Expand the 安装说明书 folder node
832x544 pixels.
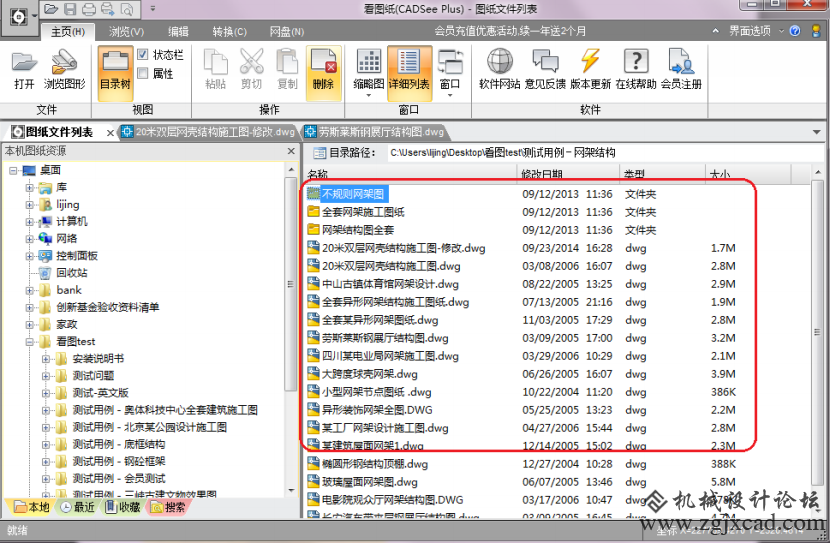coord(46,359)
